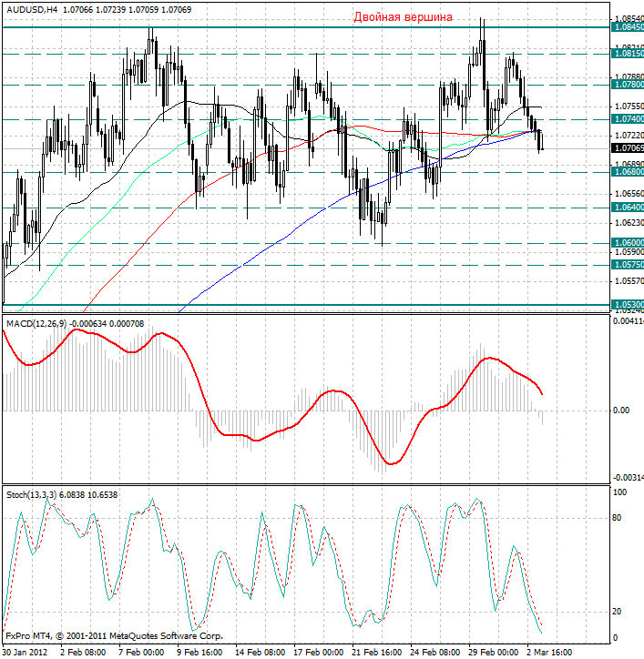
Task: Select the 1.06800 support level label
Action: (629, 171)
